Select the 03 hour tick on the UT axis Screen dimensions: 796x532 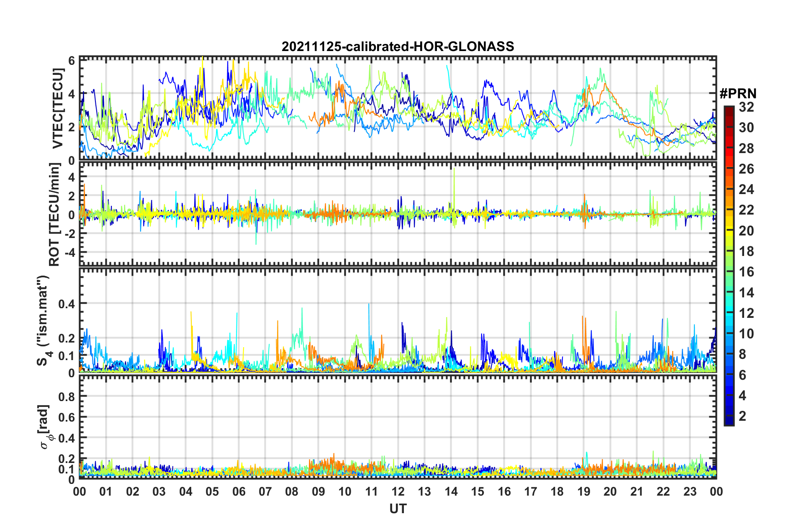[159, 491]
